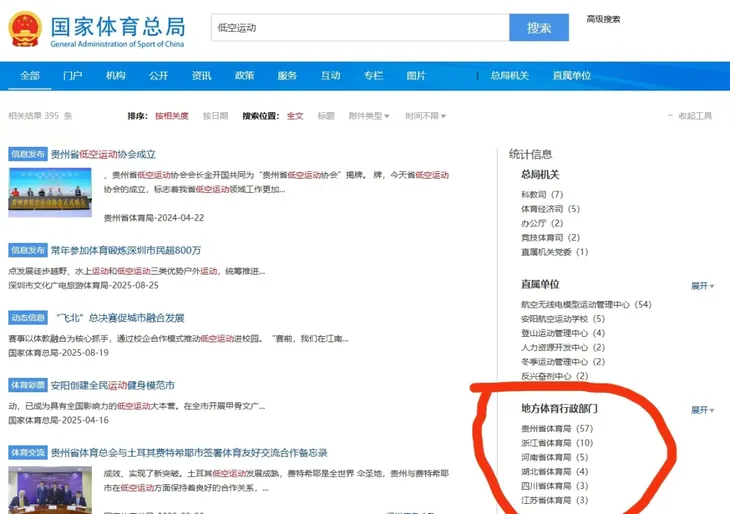Screen dimensions: 730x514
Task: Sort results by 按相关度
Action: [171, 116]
